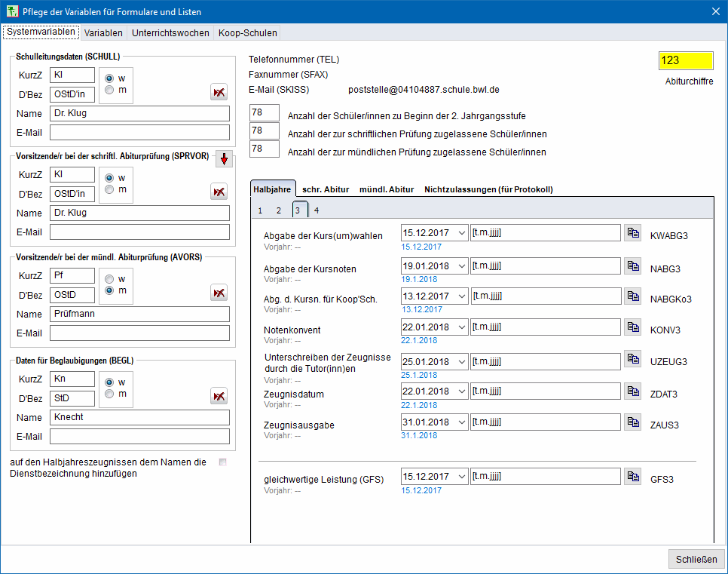The width and height of the screenshot is (728, 574).
Task: Click the red down-arrow beside SPRVOR heading
Action: [x=224, y=159]
